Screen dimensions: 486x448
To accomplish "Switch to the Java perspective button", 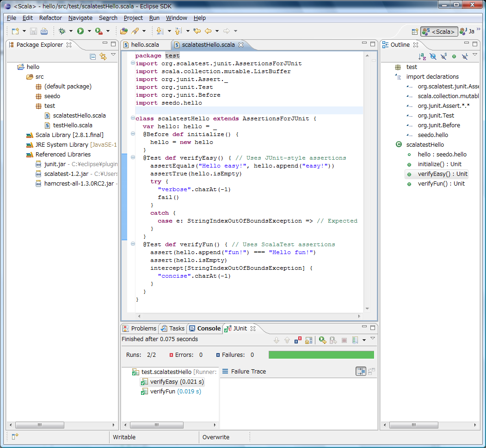I will click(467, 31).
